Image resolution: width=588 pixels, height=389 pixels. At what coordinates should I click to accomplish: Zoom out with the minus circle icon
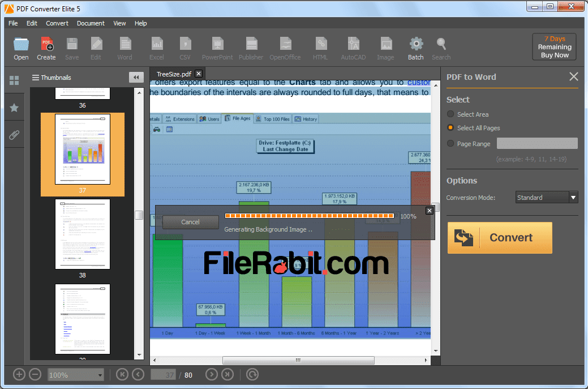coord(35,374)
